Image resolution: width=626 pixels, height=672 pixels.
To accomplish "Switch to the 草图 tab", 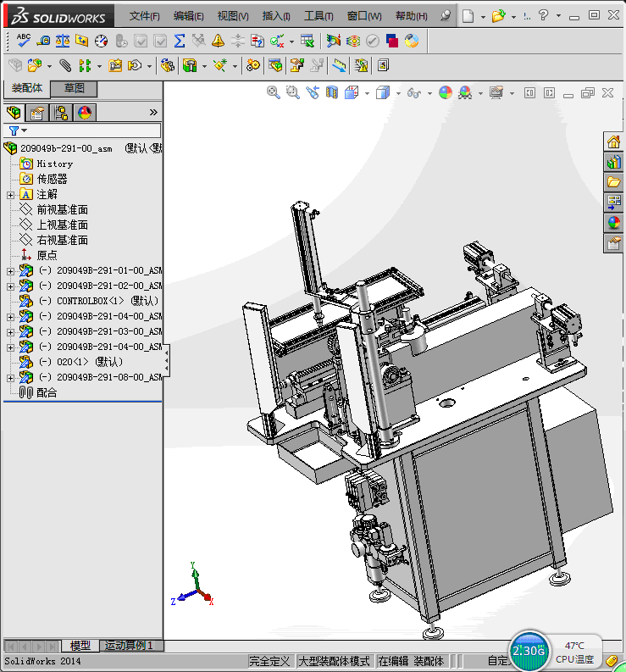I will (x=75, y=88).
